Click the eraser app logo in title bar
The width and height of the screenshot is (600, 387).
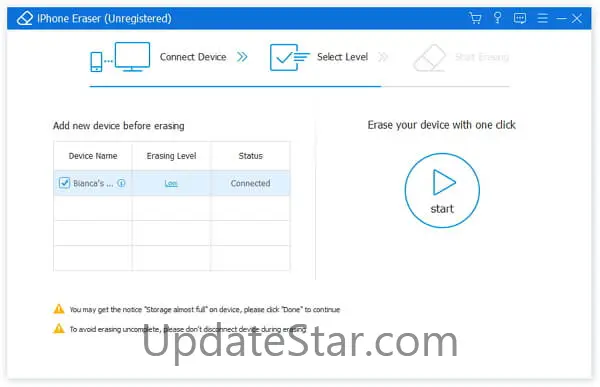(25, 18)
